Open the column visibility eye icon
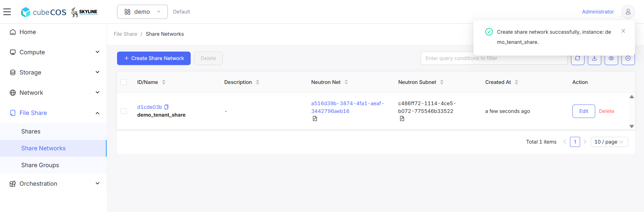Viewport: 644px width, 212px height. 611,58
